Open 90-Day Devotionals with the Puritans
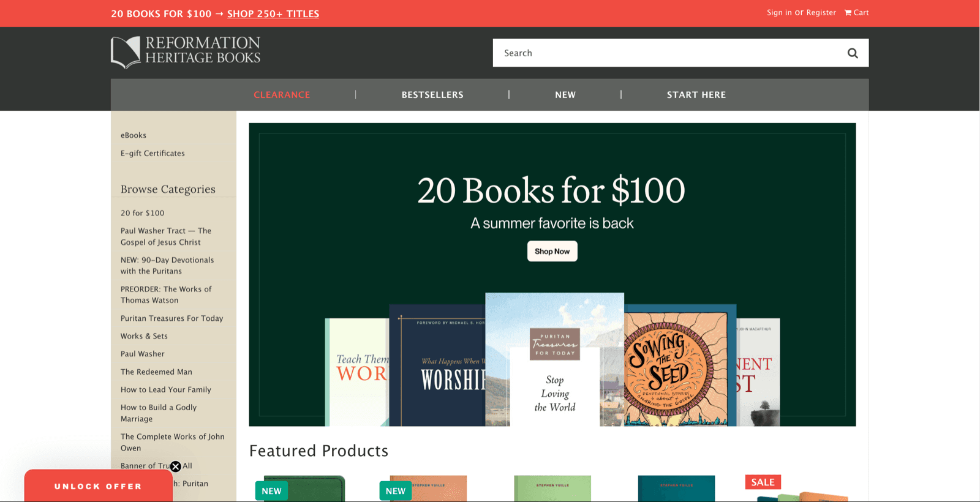Screen dimensions: 980x502 pos(167,266)
